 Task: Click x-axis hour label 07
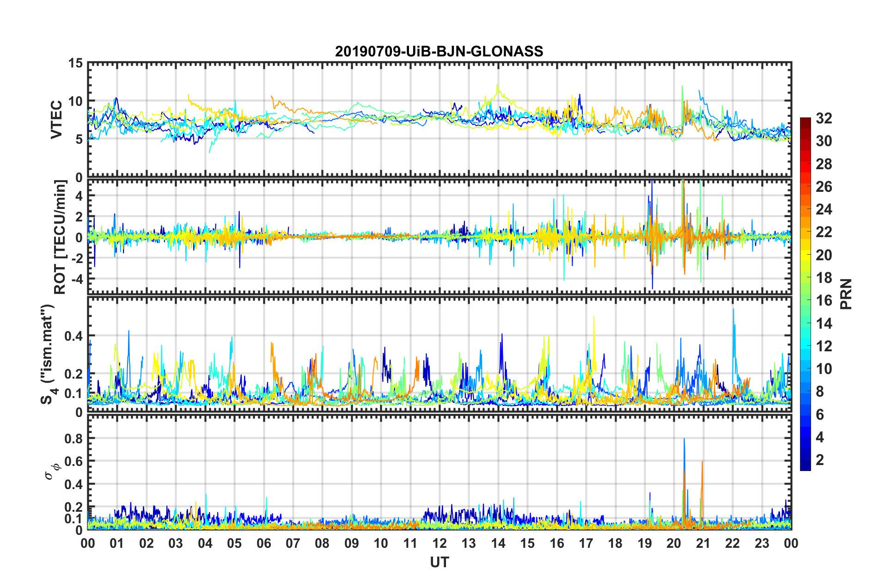(x=293, y=543)
